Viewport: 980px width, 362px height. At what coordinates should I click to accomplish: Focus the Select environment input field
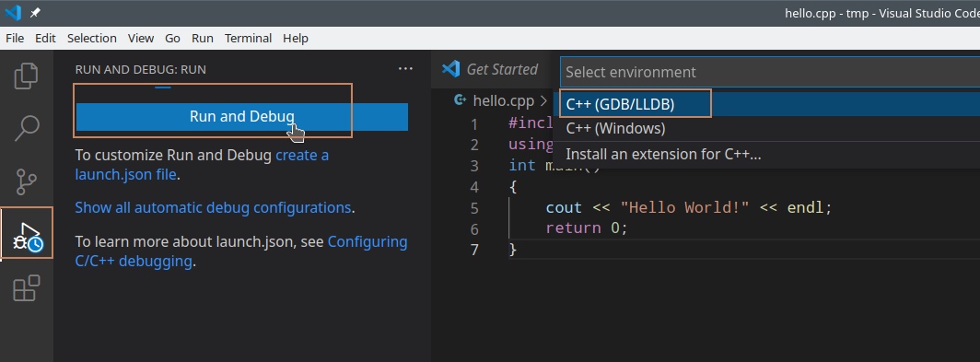770,72
